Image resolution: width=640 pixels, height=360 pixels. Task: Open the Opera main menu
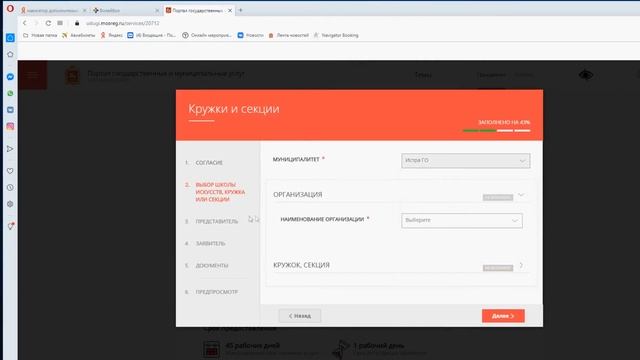pyautogui.click(x=10, y=9)
